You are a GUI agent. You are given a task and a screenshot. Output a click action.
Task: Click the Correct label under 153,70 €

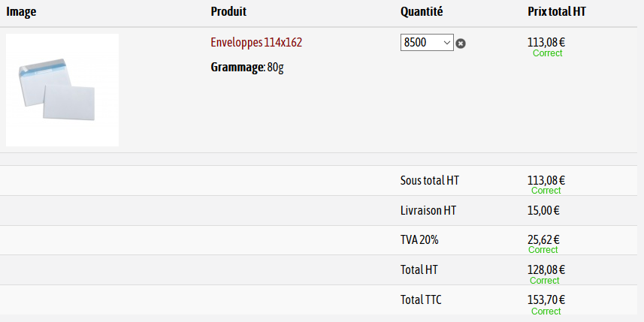[546, 311]
